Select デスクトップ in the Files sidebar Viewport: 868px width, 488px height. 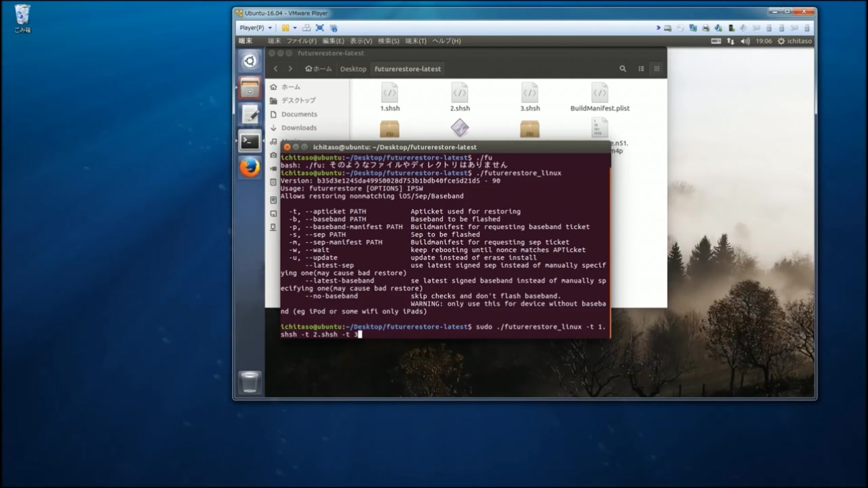(x=307, y=100)
